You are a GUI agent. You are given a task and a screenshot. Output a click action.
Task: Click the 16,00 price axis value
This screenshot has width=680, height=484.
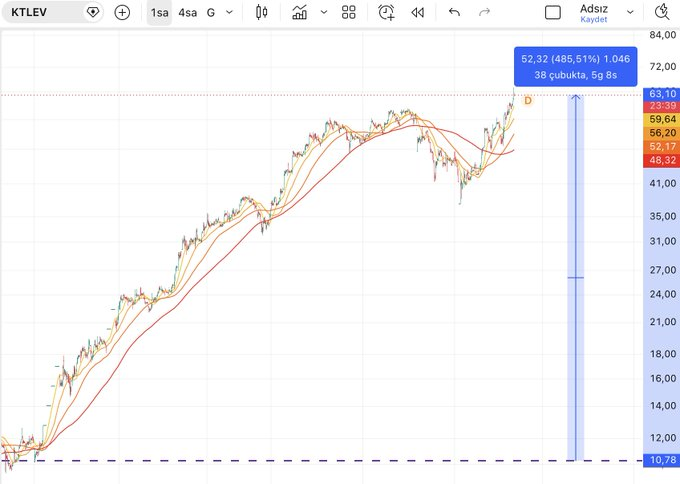pos(663,378)
